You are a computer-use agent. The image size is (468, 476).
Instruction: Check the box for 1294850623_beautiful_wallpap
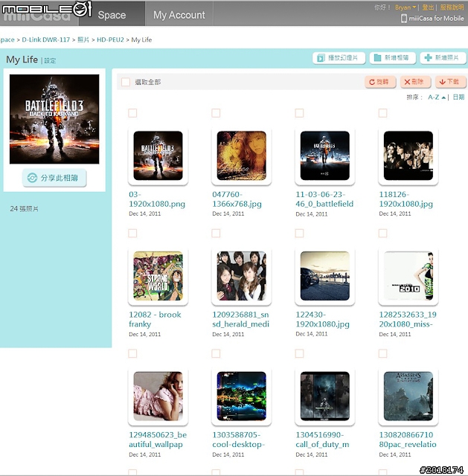[132, 353]
